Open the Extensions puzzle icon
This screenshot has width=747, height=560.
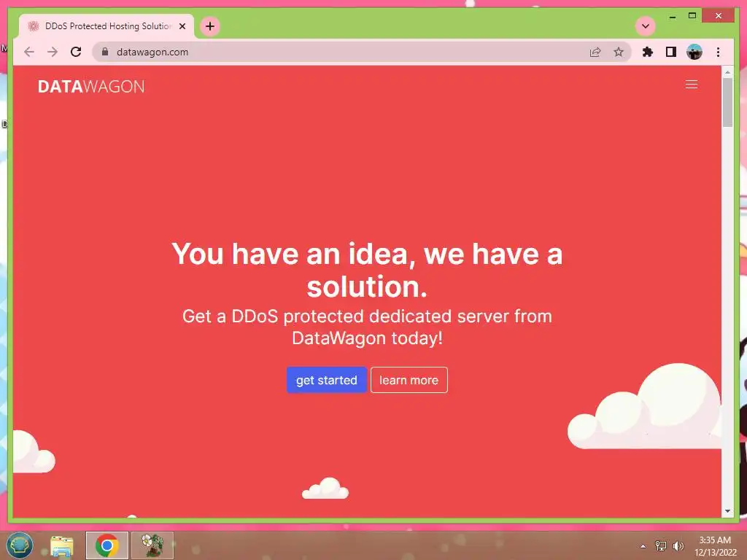coord(648,52)
